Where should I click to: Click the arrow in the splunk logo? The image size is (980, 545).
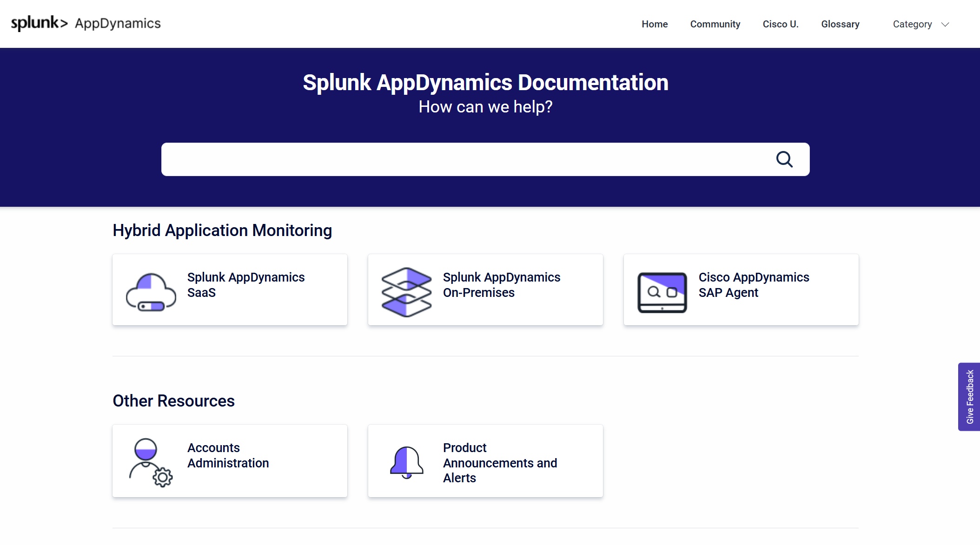point(64,23)
